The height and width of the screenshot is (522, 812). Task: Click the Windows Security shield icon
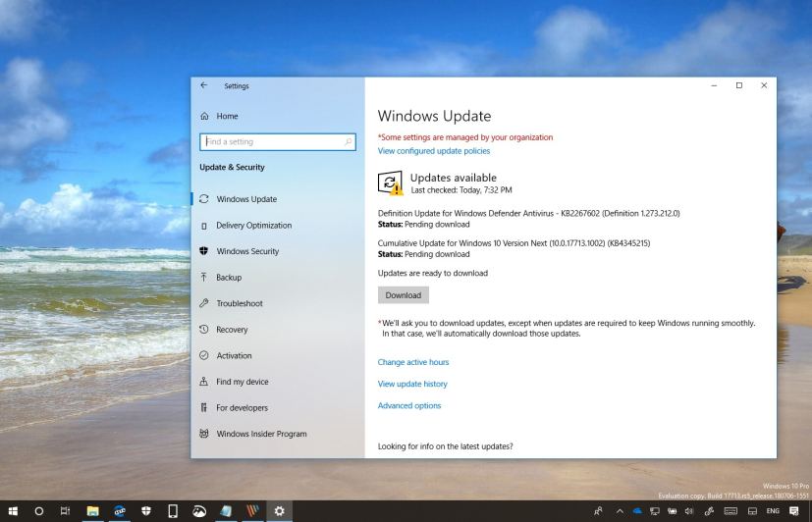click(x=204, y=251)
